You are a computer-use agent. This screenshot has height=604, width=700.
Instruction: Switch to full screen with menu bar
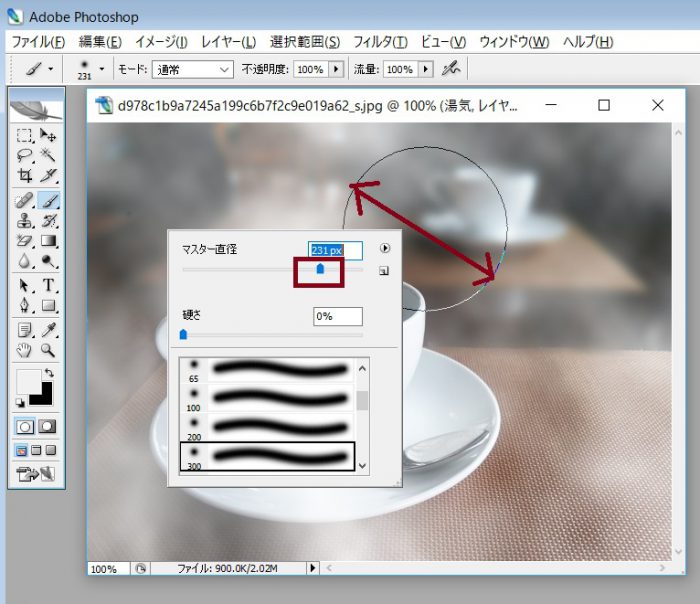tap(36, 450)
